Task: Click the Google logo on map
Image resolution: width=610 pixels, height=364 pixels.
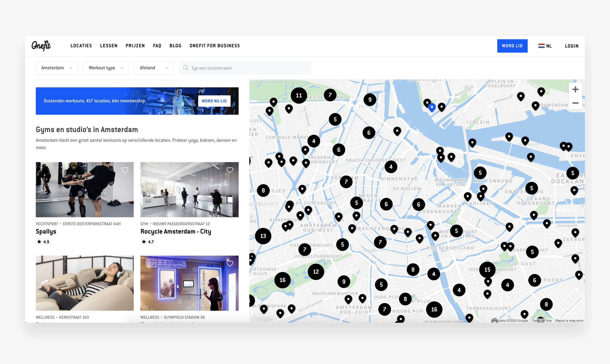Action: pyautogui.click(x=262, y=318)
